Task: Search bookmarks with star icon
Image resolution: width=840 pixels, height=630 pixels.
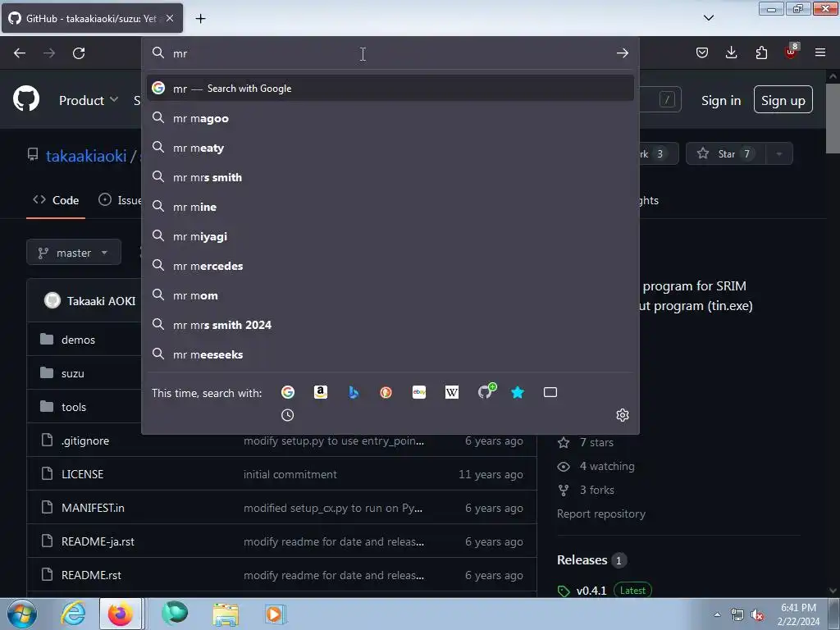Action: point(518,392)
